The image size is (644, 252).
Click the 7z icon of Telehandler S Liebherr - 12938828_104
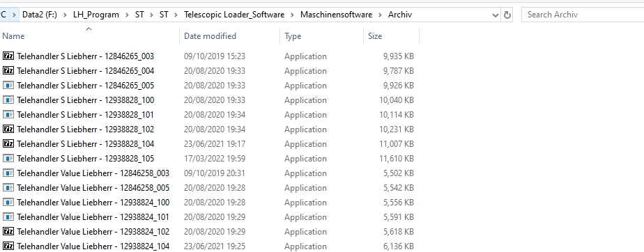click(8, 143)
